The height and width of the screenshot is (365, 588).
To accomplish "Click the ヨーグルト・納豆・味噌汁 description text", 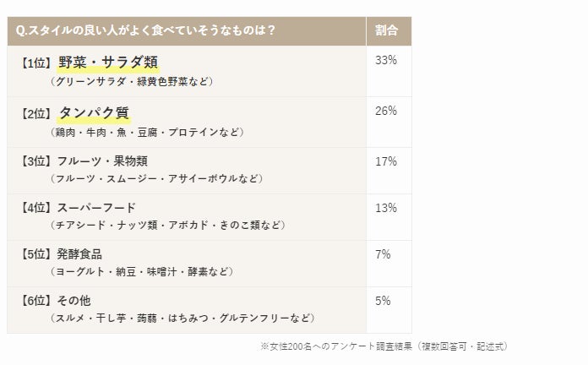I will point(116,271).
